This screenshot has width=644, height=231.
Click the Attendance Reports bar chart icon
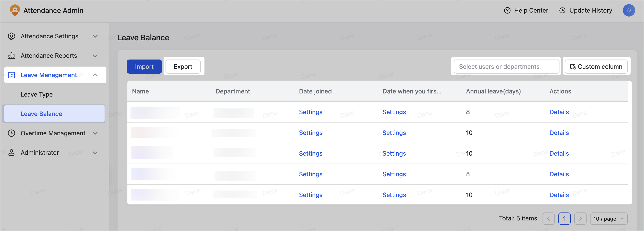click(11, 56)
